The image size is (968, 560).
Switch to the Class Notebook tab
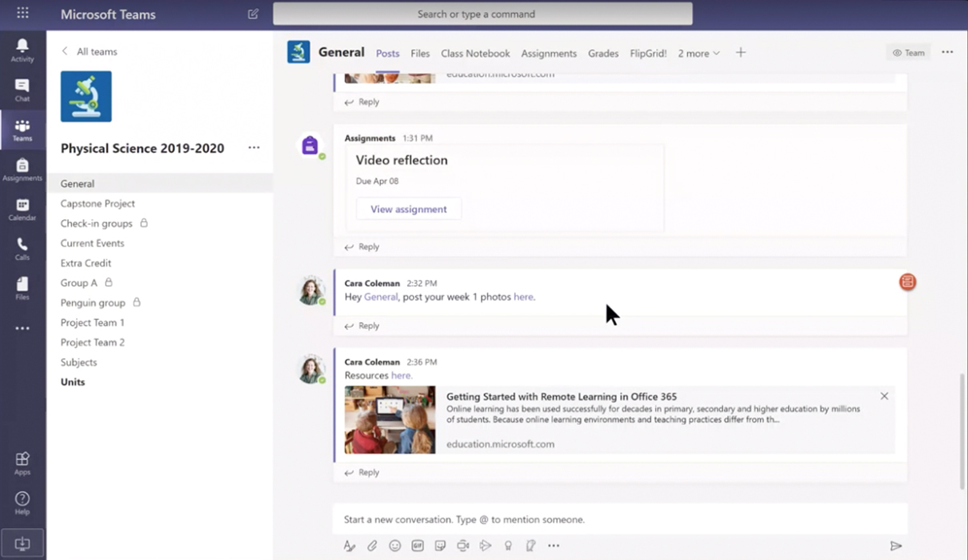[475, 54]
